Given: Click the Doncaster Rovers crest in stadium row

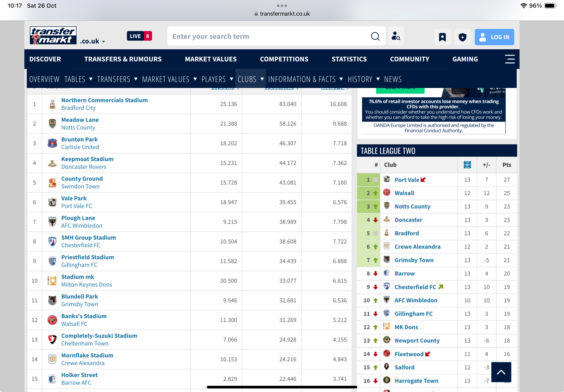Looking at the screenshot, I should (x=52, y=163).
